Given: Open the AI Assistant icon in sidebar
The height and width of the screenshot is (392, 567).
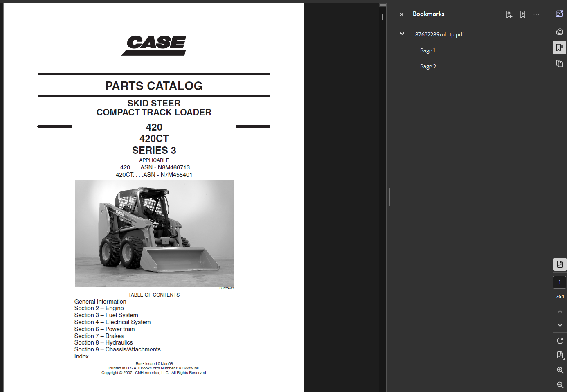Looking at the screenshot, I should (560, 14).
